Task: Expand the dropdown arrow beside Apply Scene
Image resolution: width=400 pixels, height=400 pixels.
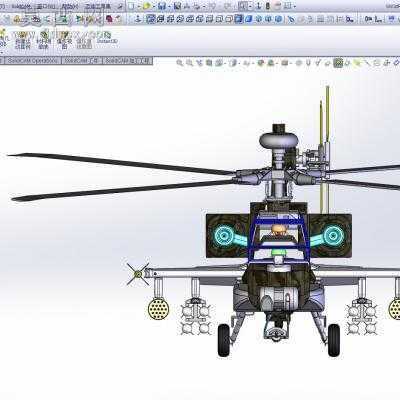Action: click(277, 63)
